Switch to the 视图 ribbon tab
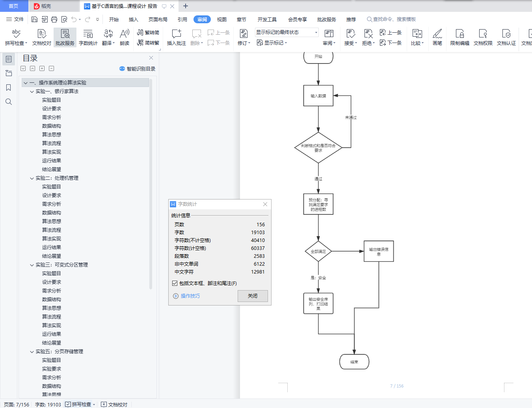The height and width of the screenshot is (408, 532). click(222, 19)
